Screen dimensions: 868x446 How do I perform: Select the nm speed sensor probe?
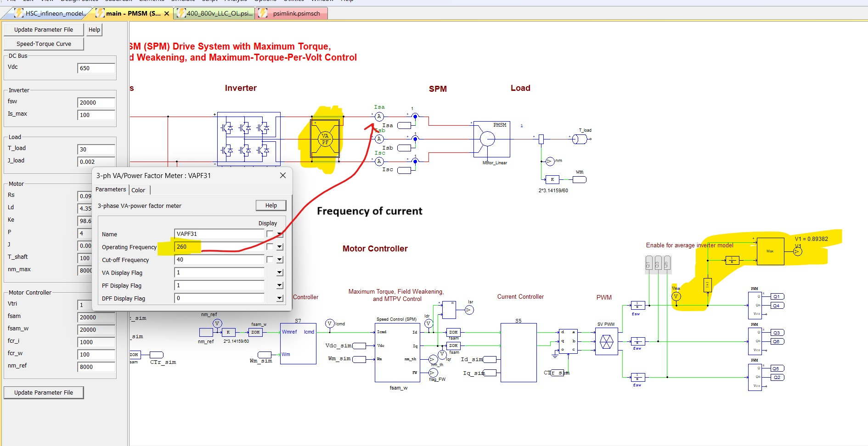550,161
